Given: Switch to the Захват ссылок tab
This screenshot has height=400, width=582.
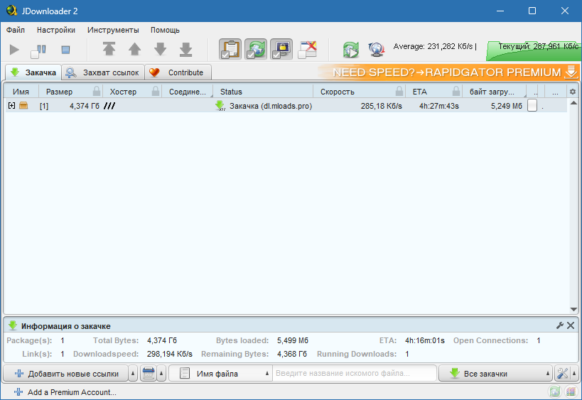Looking at the screenshot, I should pyautogui.click(x=103, y=72).
